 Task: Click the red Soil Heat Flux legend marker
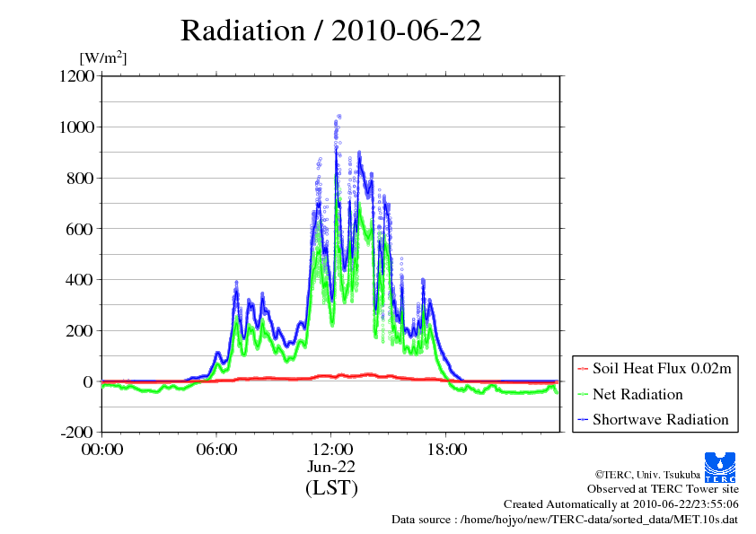point(582,369)
